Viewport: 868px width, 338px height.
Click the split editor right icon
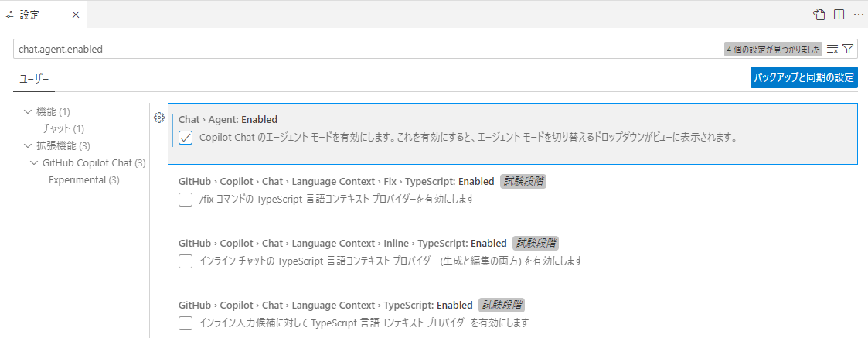[839, 15]
